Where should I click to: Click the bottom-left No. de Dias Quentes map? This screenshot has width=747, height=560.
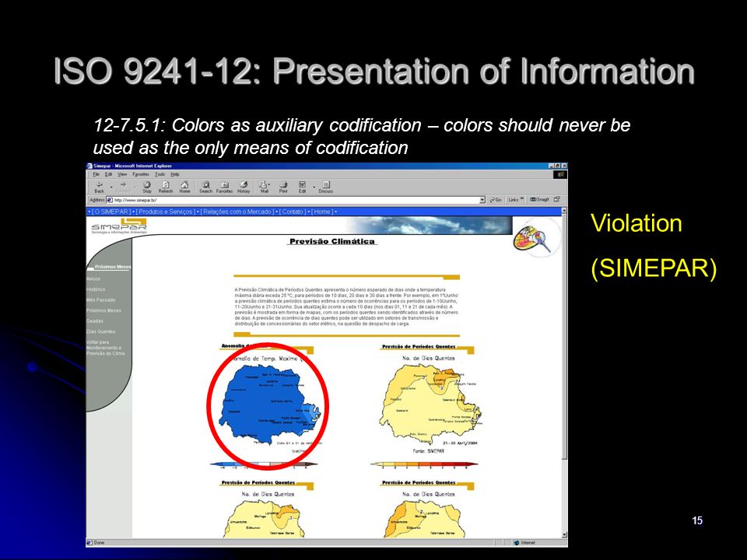[x=265, y=520]
